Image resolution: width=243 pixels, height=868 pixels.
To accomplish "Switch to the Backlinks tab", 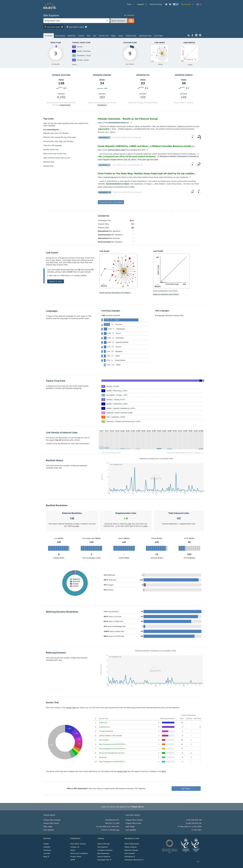I will [72, 36].
